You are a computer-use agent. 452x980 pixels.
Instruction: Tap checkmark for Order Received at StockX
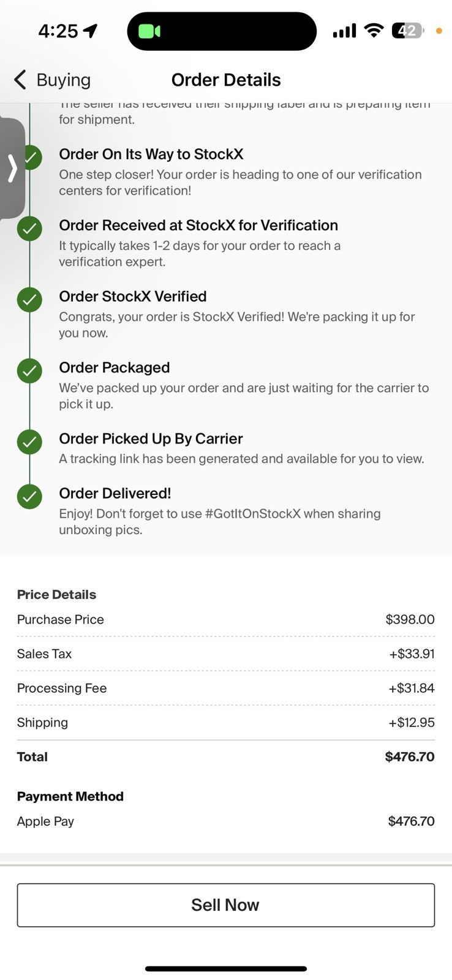point(29,229)
